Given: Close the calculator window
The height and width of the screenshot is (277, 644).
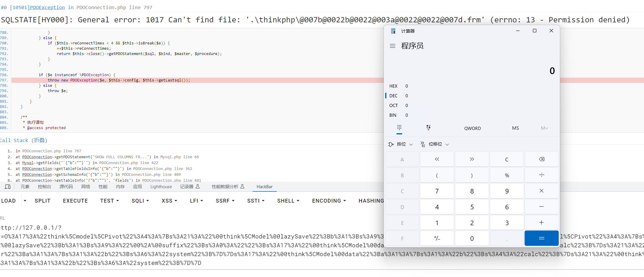Looking at the screenshot, I should pyautogui.click(x=551, y=31).
